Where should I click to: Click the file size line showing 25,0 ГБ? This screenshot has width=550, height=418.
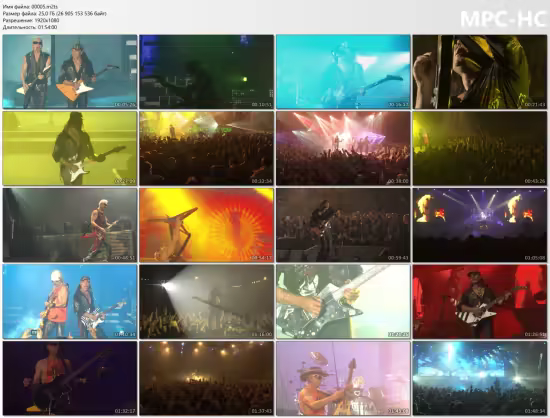[54, 13]
